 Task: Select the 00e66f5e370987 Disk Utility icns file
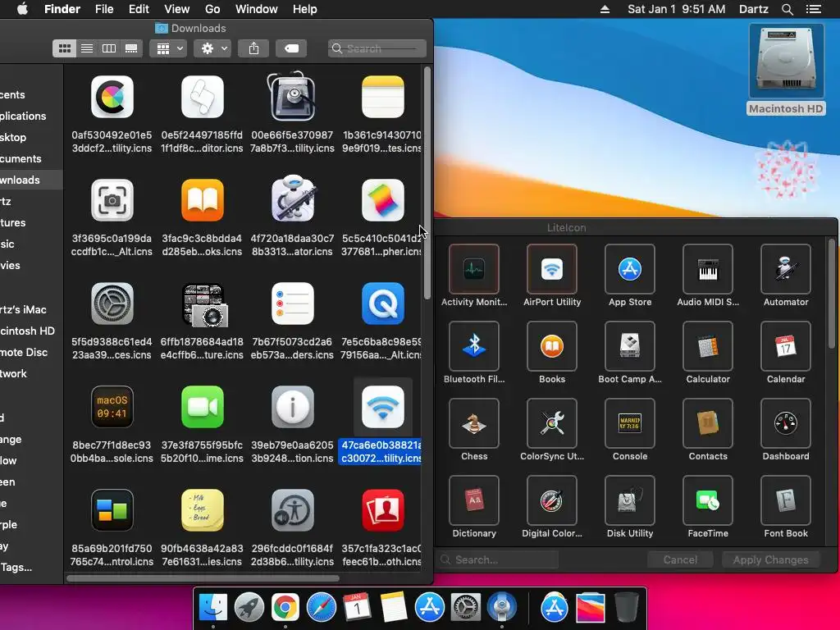(293, 97)
